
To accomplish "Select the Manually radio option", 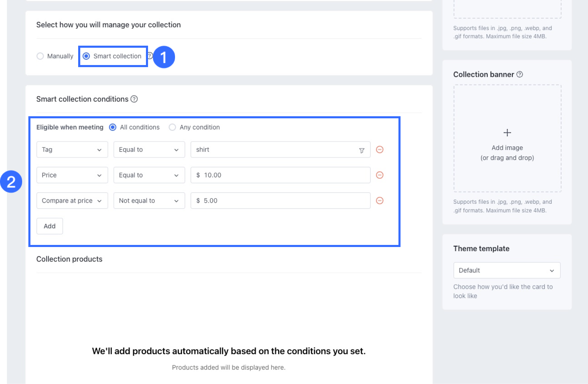I will (x=40, y=56).
